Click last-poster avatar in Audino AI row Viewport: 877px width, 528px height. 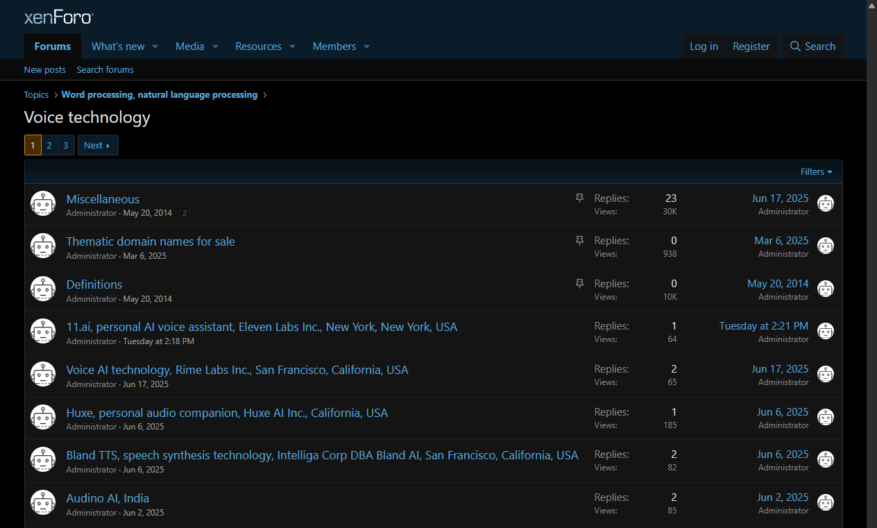(x=826, y=502)
